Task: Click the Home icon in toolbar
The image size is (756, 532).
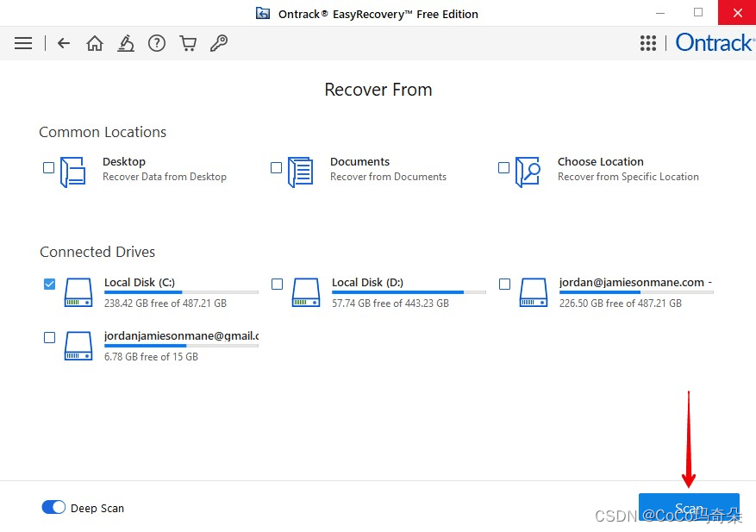Action: [95, 43]
